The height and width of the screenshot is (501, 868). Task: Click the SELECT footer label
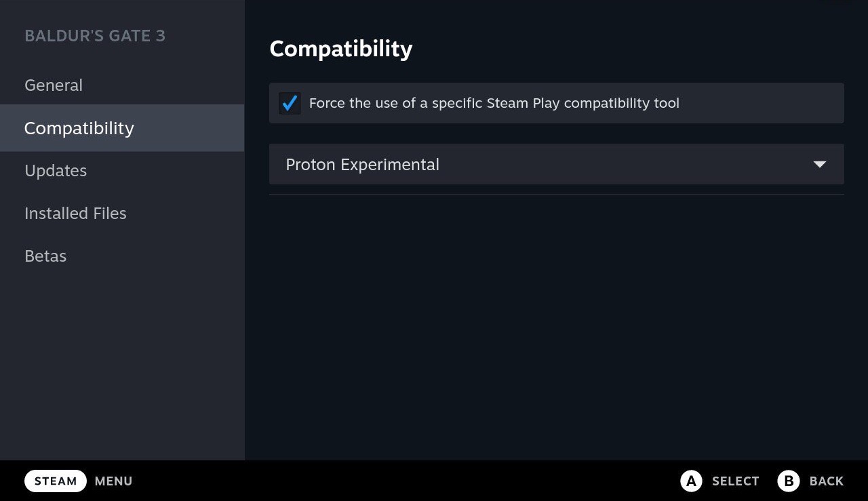(x=735, y=481)
